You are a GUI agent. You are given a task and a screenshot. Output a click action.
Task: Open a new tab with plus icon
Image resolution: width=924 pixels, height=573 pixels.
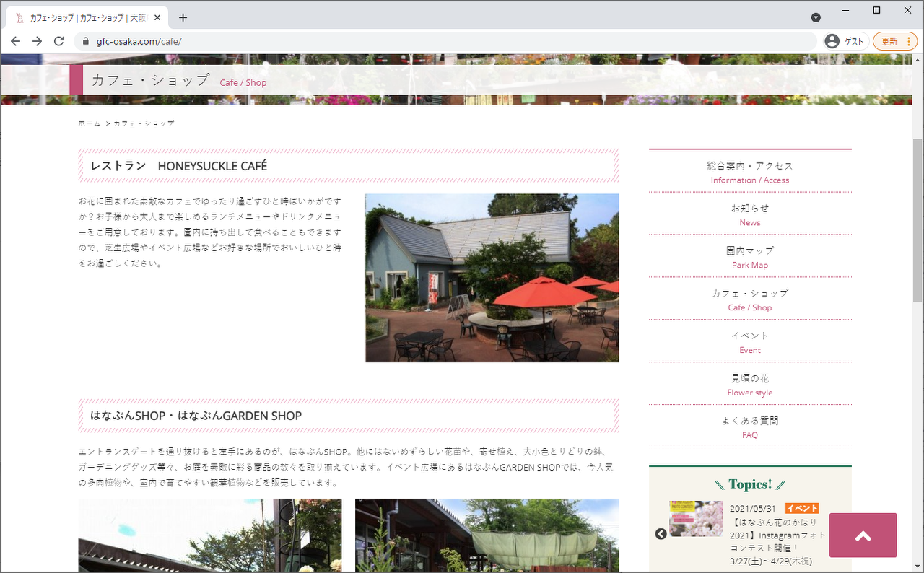point(183,17)
